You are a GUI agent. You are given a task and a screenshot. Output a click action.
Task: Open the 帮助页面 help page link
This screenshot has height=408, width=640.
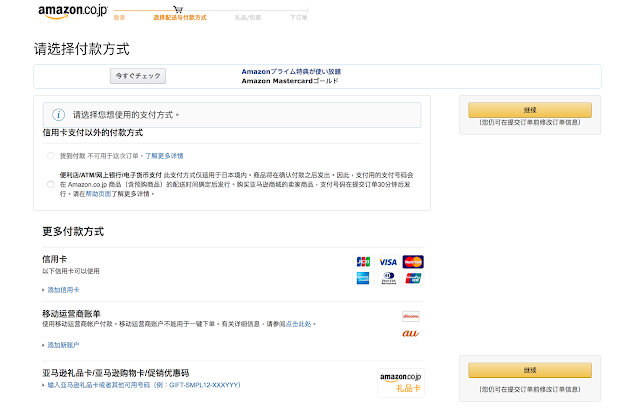click(x=98, y=194)
